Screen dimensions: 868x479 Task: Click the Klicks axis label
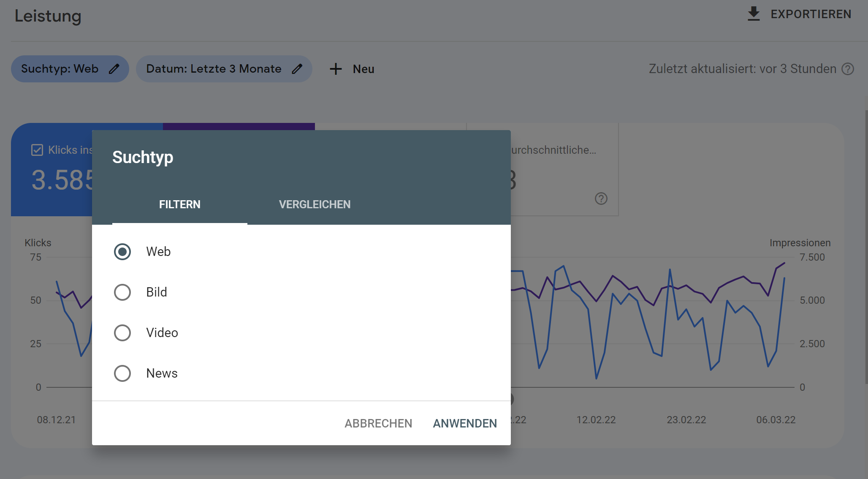38,243
